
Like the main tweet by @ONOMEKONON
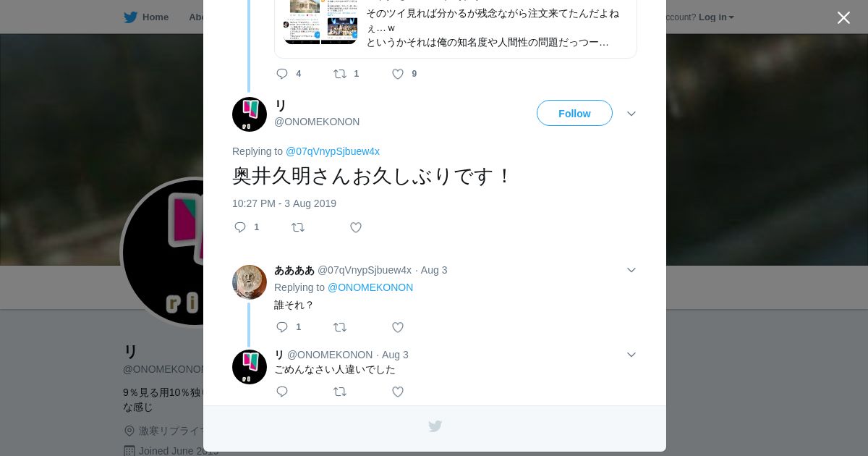(x=356, y=227)
